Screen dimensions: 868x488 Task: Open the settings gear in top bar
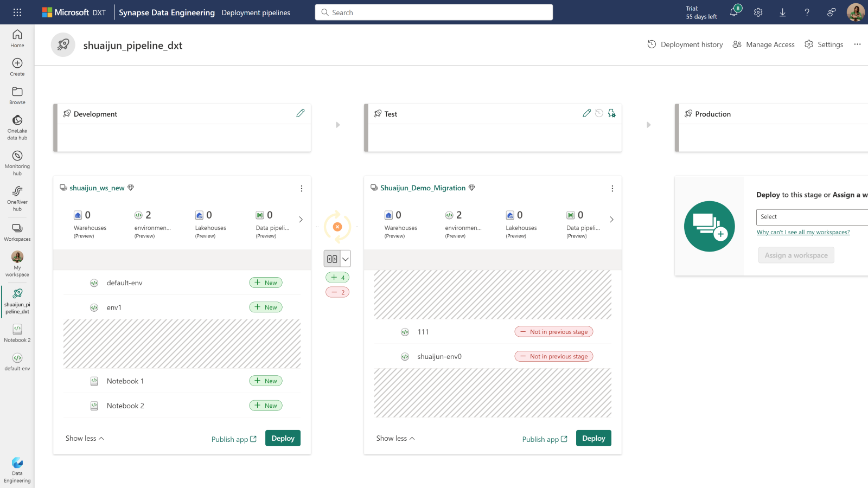pos(758,12)
